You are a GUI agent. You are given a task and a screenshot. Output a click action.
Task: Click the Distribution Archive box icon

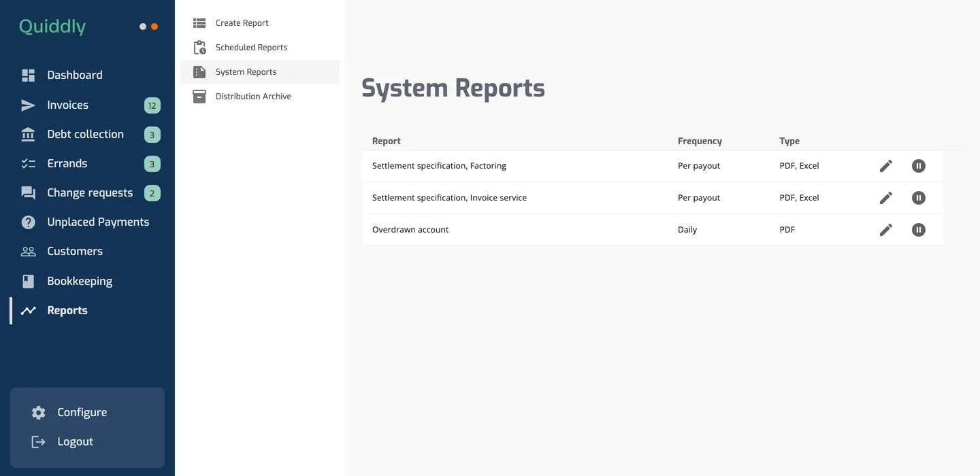coord(199,97)
